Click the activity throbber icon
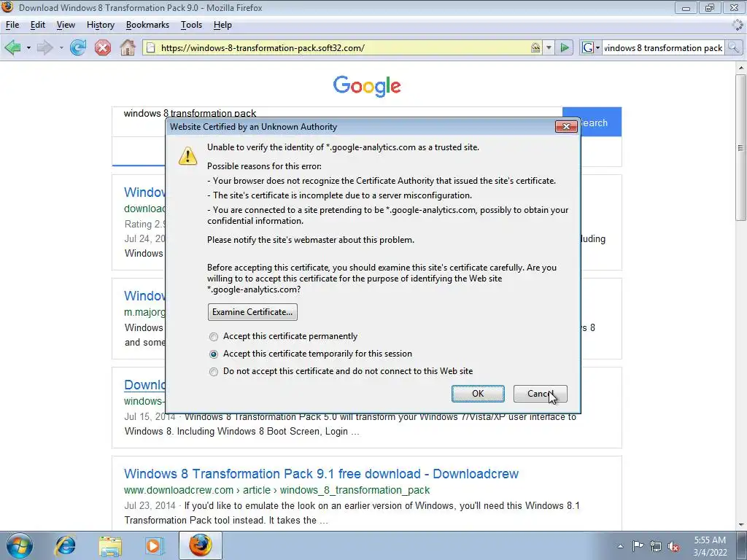This screenshot has width=747, height=560. coord(738,25)
